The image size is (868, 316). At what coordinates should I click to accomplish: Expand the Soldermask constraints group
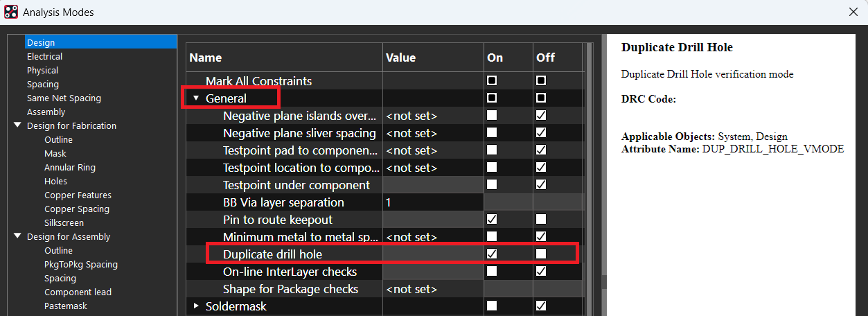click(196, 306)
